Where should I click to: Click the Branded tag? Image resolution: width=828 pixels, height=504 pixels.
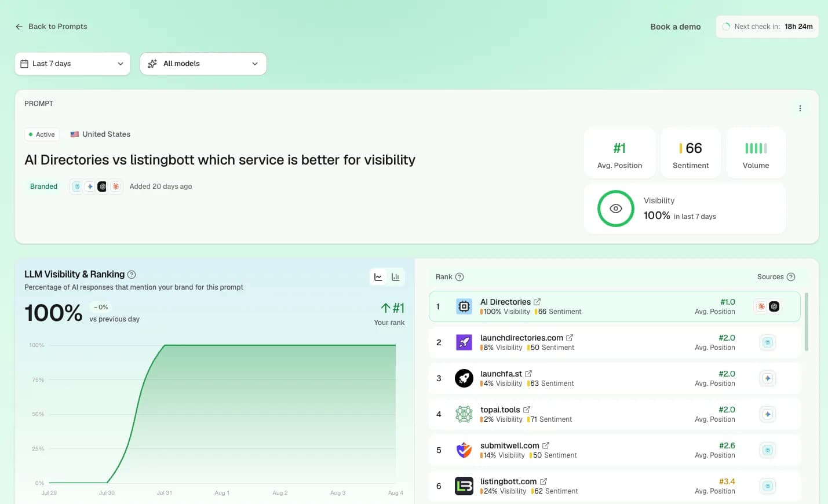point(44,187)
